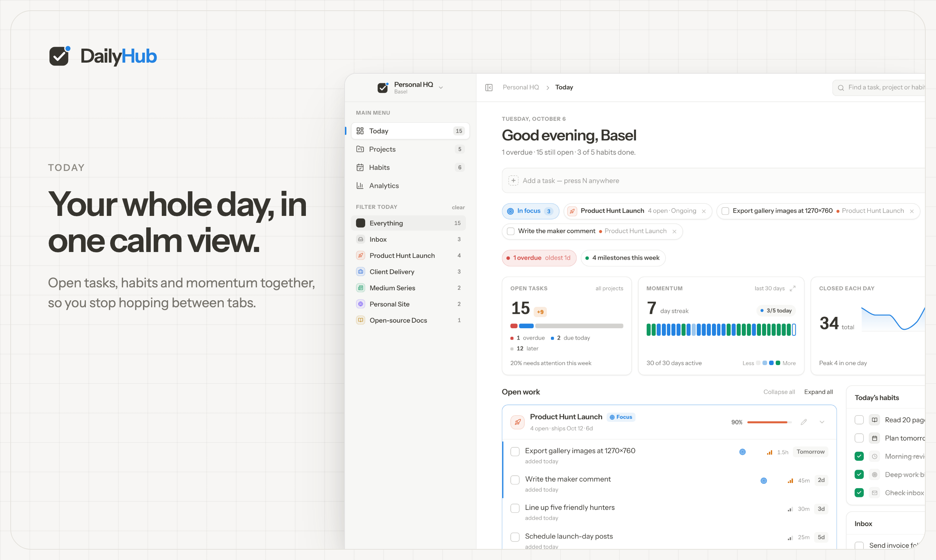
Task: Click the pencil edit icon for Product Hunt Launch
Action: (804, 422)
